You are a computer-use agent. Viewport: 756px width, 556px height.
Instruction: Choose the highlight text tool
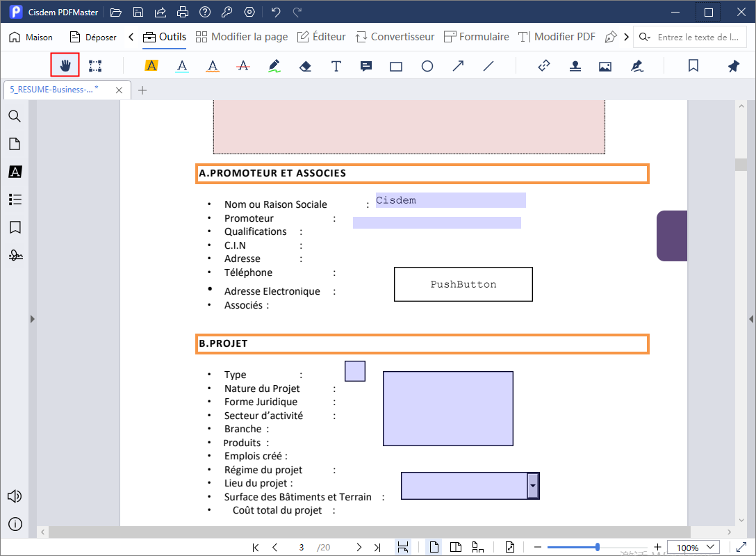[x=151, y=65]
